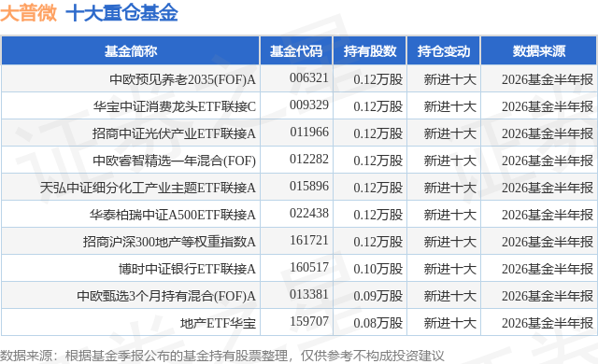This screenshot has height=364, width=598.
Task: Click the 数据来源 column header
Action: tap(538, 51)
